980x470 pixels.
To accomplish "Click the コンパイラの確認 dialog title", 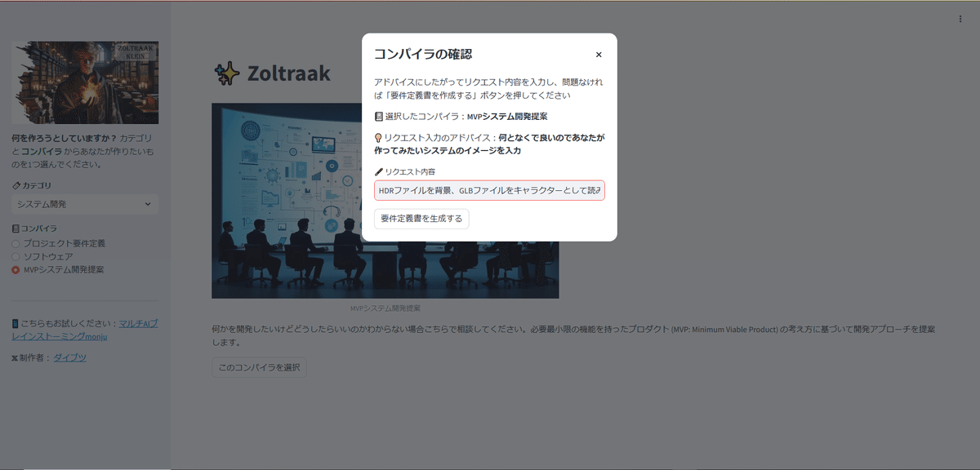I will tap(423, 55).
